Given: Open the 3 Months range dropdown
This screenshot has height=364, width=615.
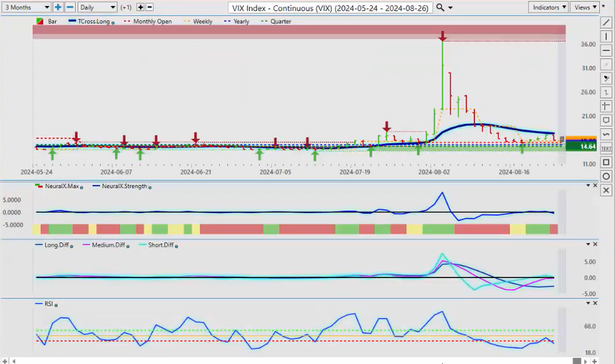Looking at the screenshot, I should (27, 7).
